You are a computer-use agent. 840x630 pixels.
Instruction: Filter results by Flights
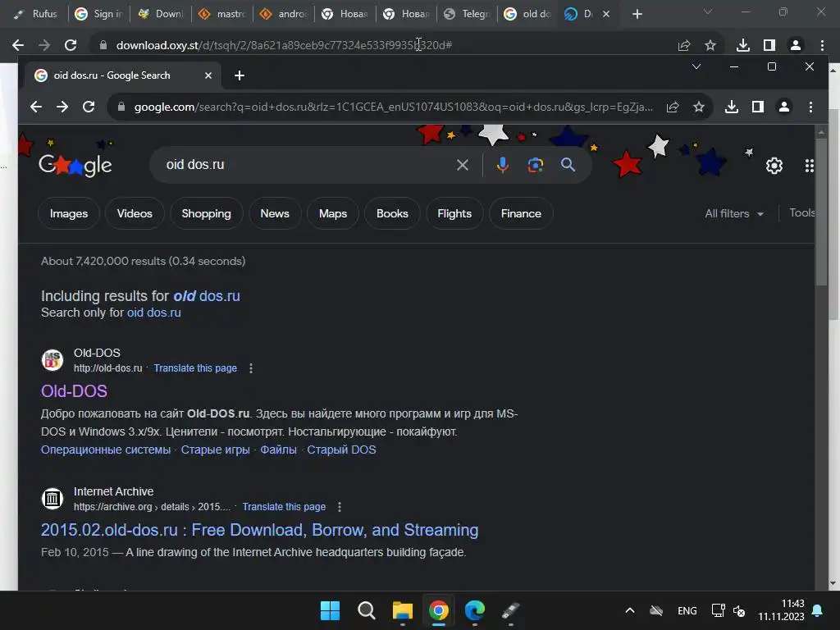(454, 213)
